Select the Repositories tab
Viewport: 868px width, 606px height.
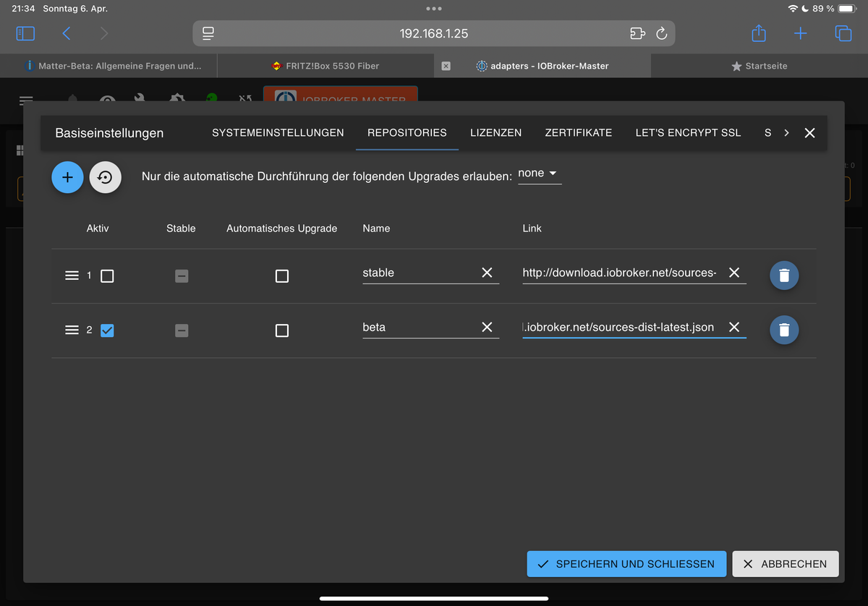click(x=407, y=133)
